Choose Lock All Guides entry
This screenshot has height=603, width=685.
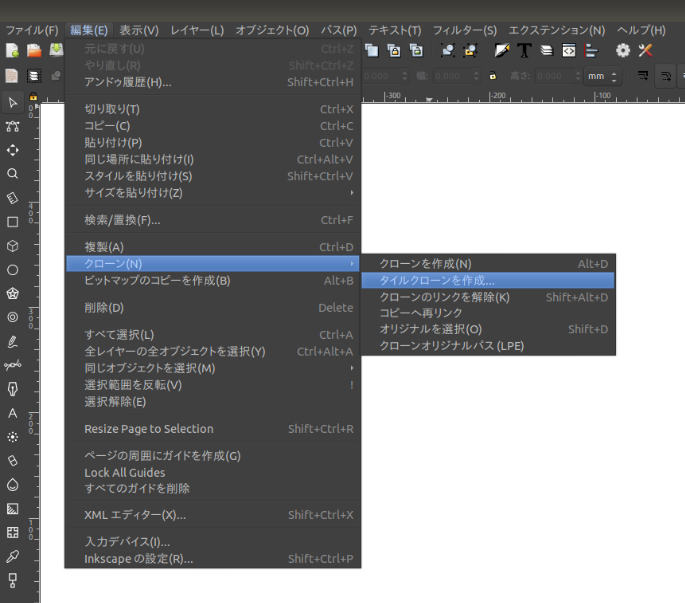214,472
